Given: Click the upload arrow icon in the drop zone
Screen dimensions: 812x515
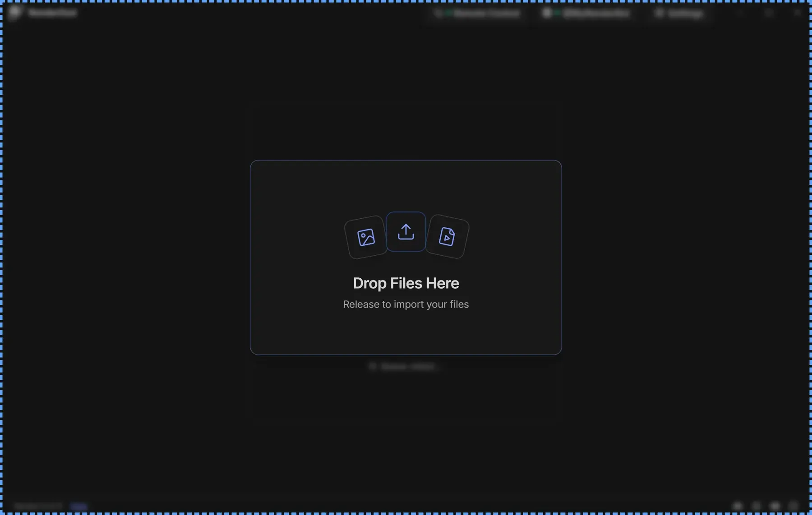Looking at the screenshot, I should pos(406,232).
